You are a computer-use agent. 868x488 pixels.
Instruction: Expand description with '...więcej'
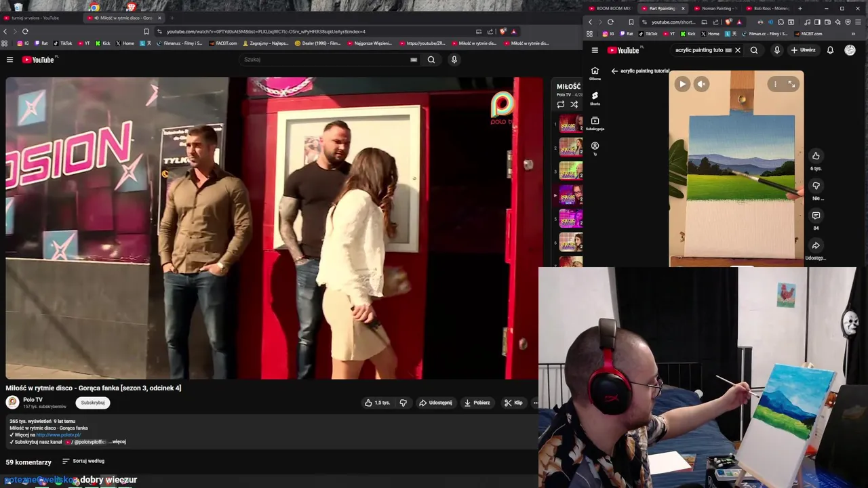click(117, 442)
